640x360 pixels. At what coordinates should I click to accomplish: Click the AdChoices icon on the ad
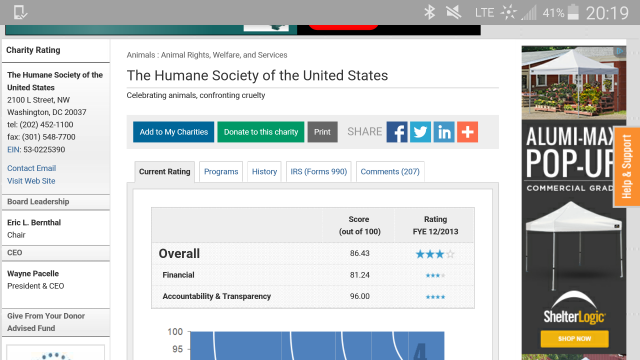620,51
